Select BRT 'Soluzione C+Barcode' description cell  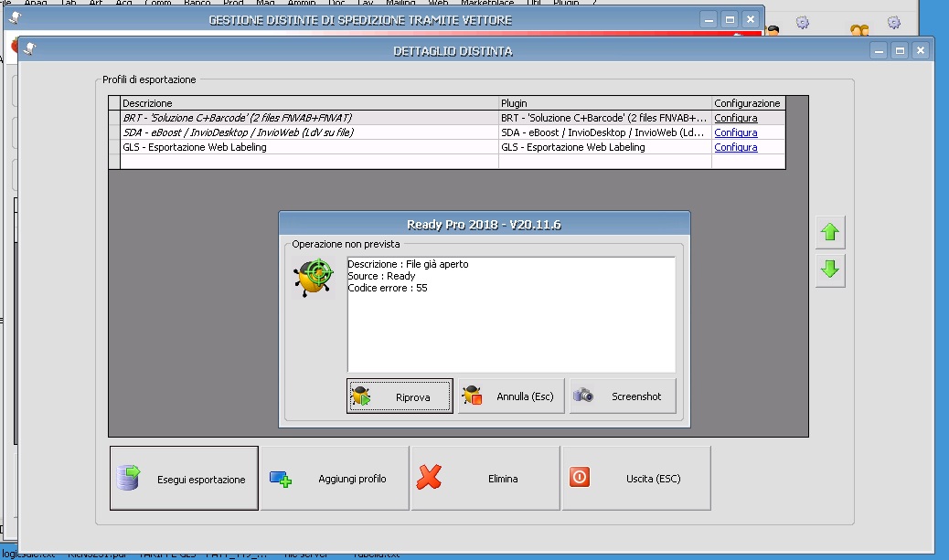(x=309, y=118)
